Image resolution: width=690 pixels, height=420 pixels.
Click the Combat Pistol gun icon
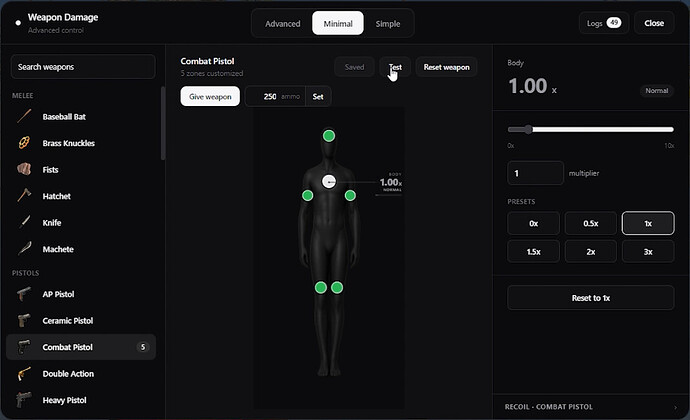pyautogui.click(x=24, y=347)
